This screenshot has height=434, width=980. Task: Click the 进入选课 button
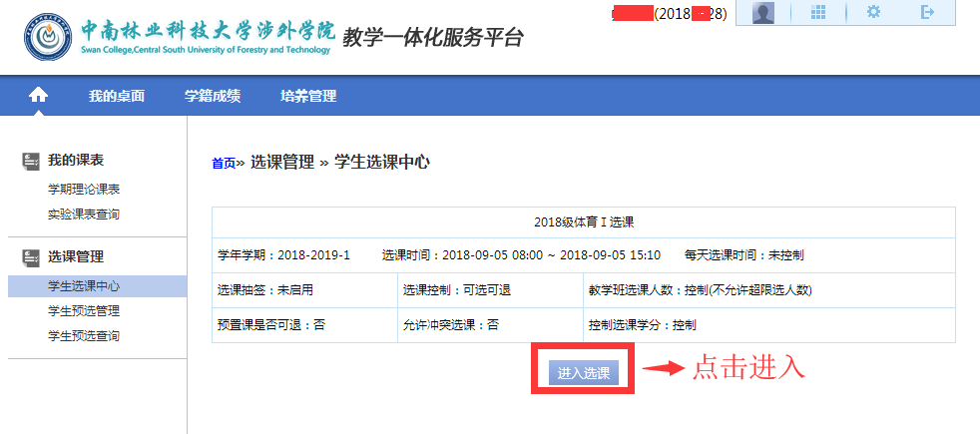584,373
